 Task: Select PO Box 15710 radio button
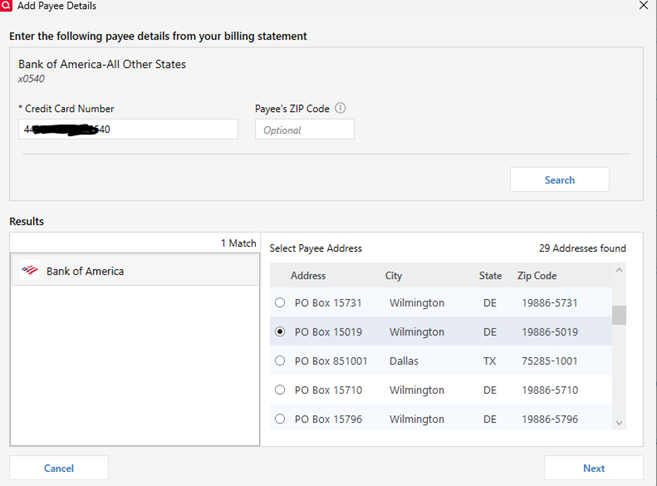[280, 390]
